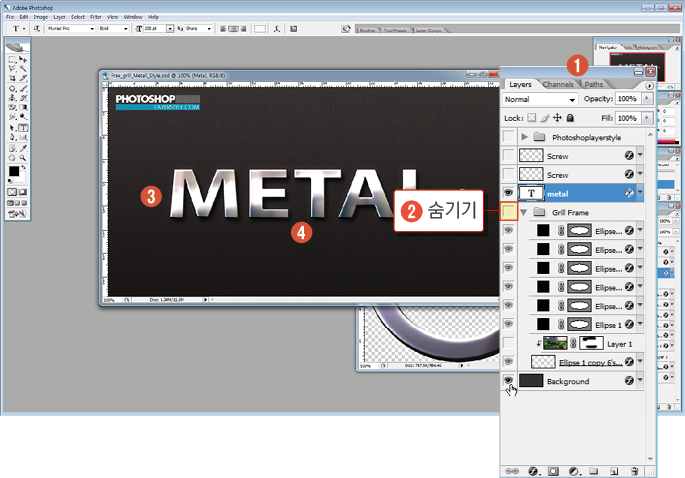Delete layer with trash icon
The height and width of the screenshot is (478, 685).
[x=635, y=471]
